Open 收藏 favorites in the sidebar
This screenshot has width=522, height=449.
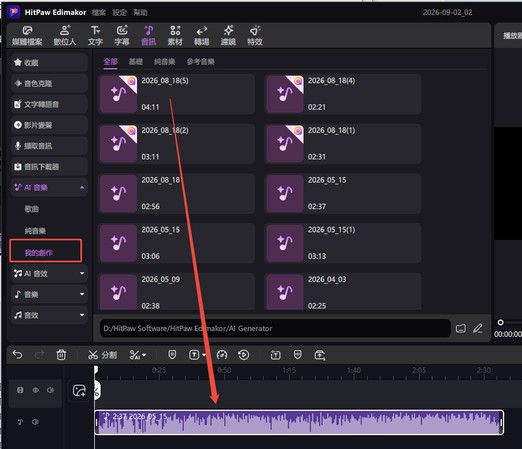click(49, 62)
